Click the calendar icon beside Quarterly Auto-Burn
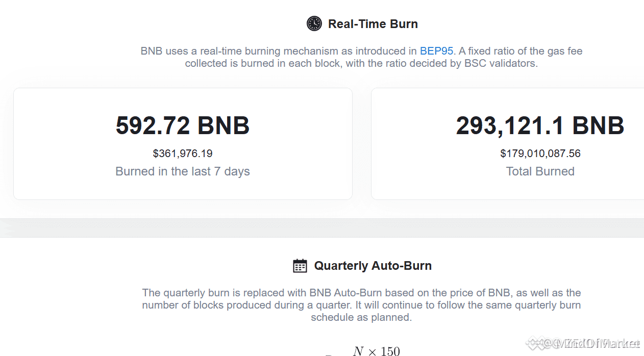The height and width of the screenshot is (356, 644). [x=300, y=266]
